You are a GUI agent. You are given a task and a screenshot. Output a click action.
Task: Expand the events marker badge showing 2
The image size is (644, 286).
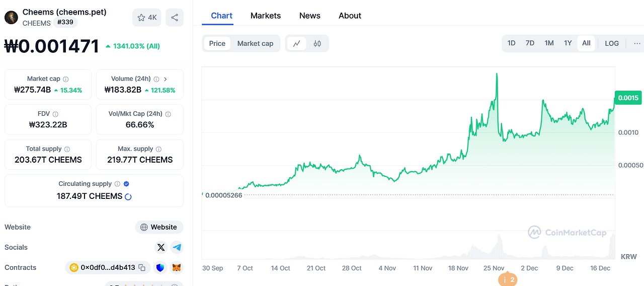[508, 279]
